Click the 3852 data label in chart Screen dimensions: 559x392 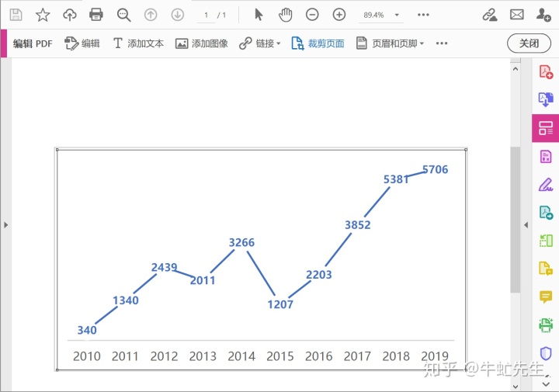pyautogui.click(x=358, y=225)
